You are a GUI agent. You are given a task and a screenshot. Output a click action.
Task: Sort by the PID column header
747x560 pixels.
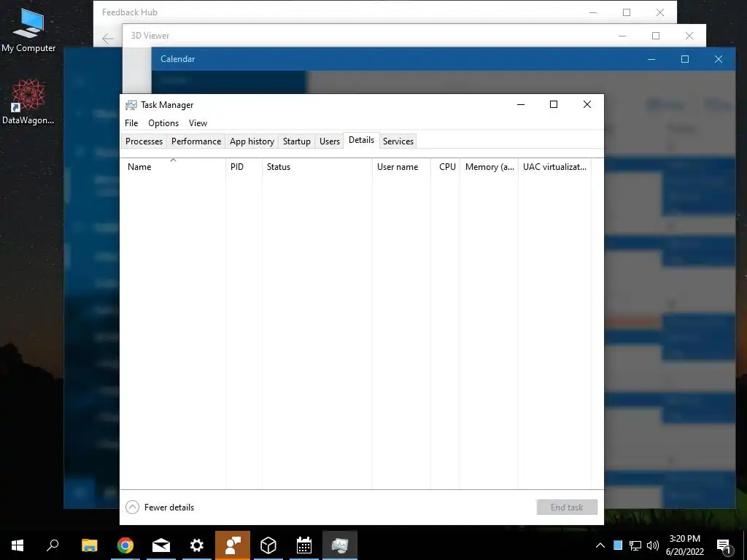click(x=244, y=167)
